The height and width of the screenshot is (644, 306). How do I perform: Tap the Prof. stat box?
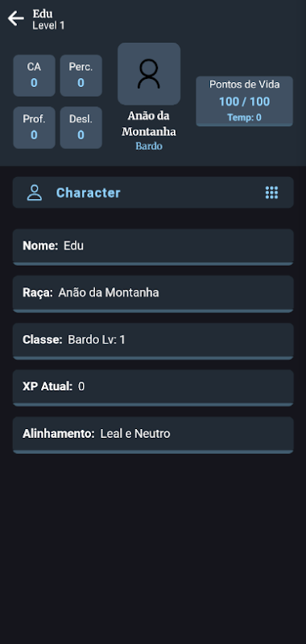(x=34, y=128)
